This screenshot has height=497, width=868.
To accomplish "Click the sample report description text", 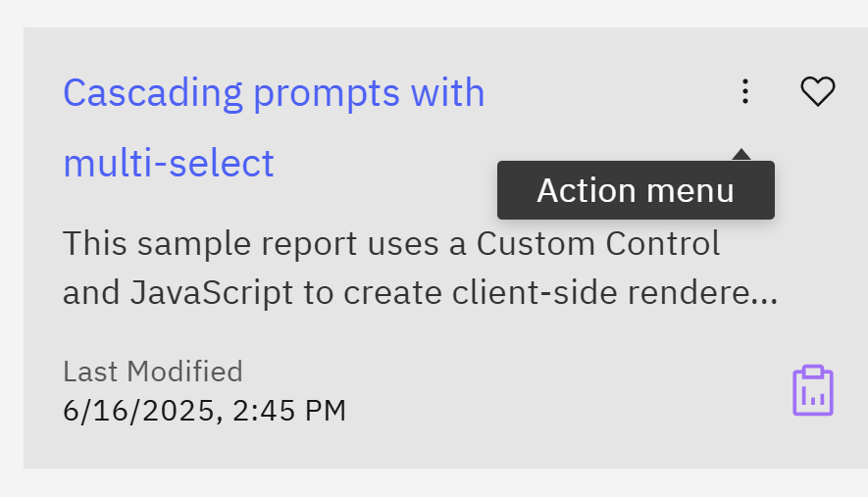I will click(x=420, y=268).
